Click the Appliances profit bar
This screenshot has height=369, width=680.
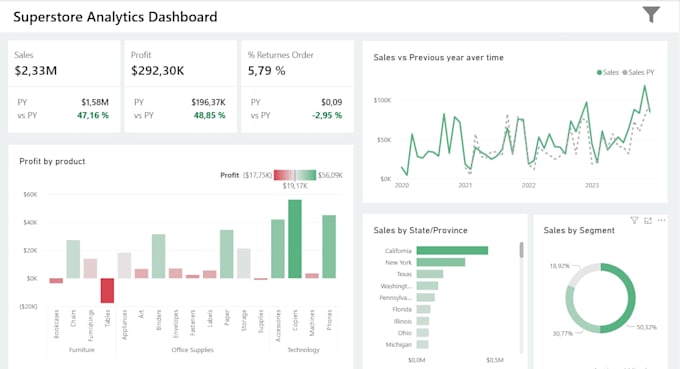[124, 265]
